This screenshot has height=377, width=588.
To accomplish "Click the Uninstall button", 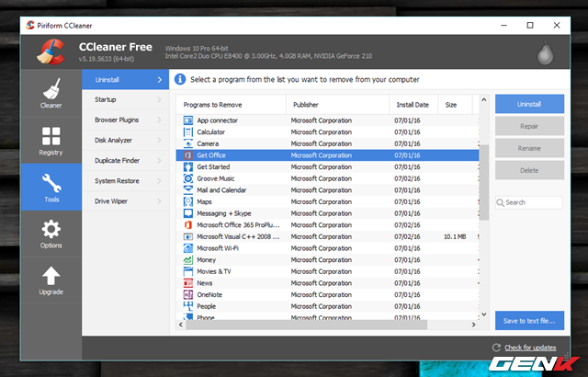I will pos(529,104).
